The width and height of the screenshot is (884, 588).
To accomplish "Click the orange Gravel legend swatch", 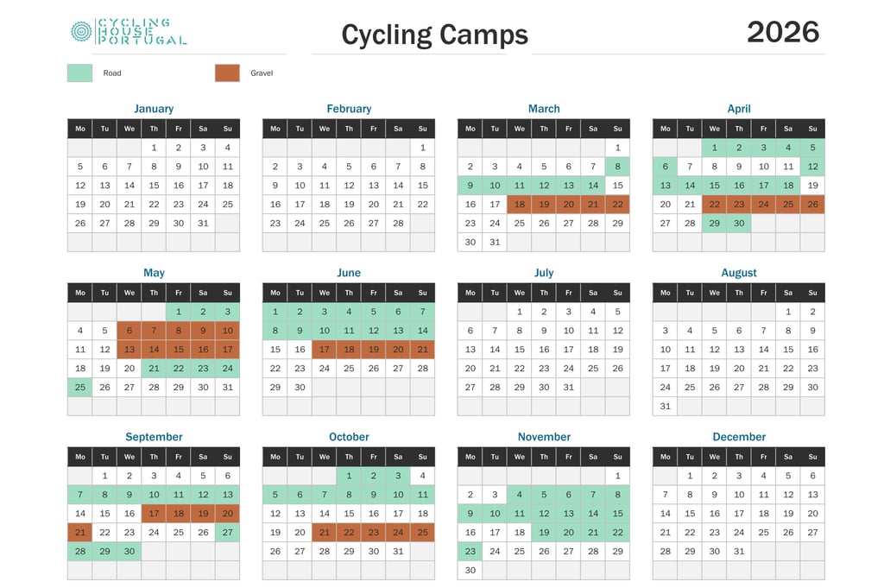I will pos(227,73).
